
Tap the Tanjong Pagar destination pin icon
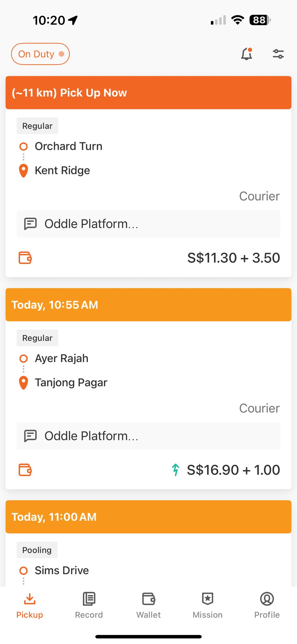[x=24, y=383]
